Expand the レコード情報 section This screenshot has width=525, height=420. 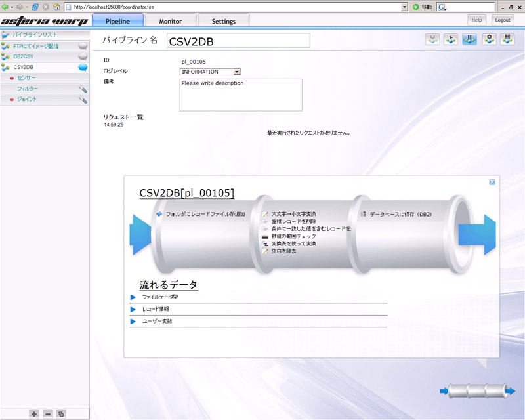coord(133,309)
